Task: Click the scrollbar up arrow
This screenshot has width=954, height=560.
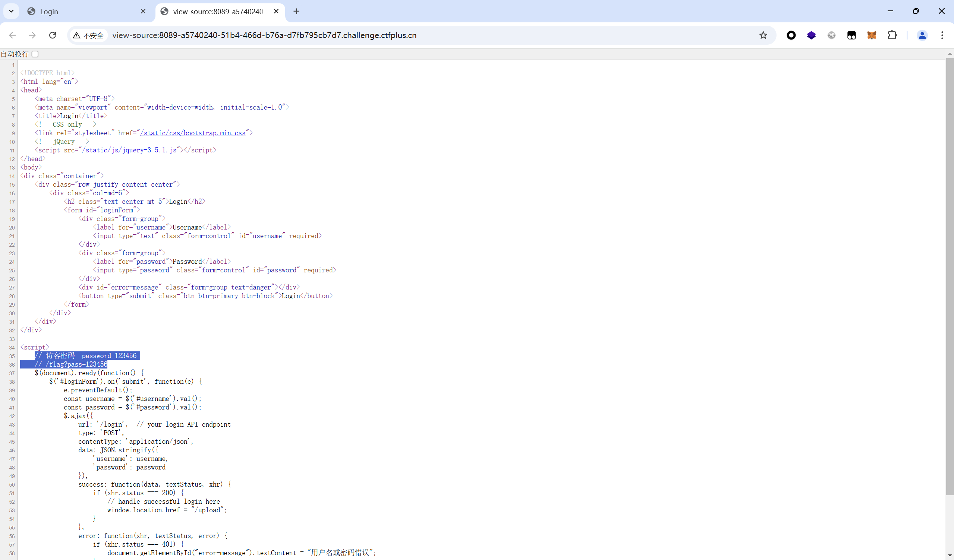Action: pyautogui.click(x=950, y=54)
